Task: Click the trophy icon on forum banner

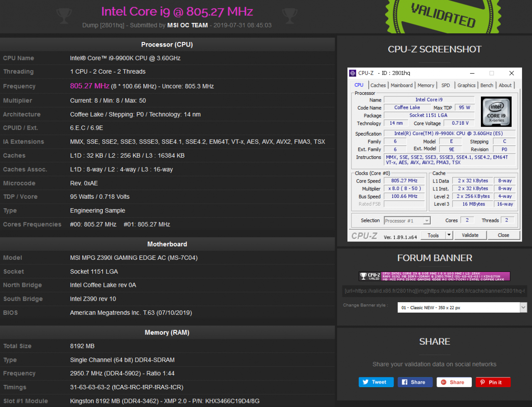Action: point(363,276)
